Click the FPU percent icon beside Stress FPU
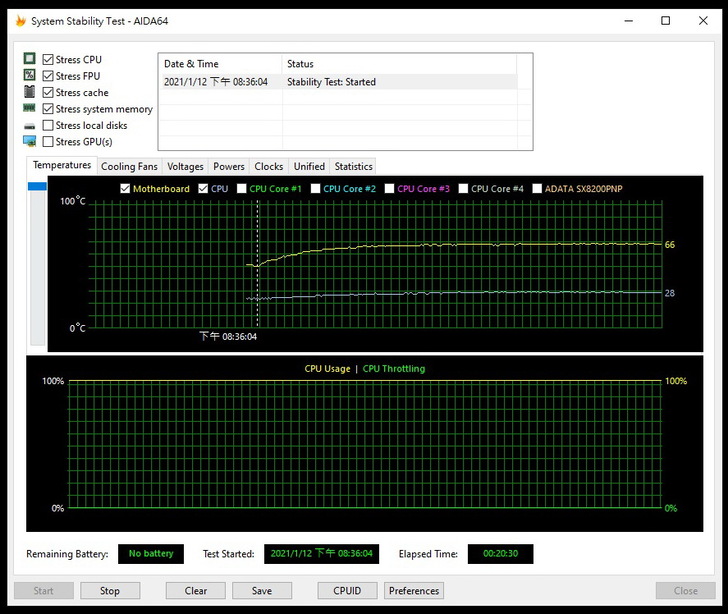Viewport: 728px width, 614px height. point(30,76)
